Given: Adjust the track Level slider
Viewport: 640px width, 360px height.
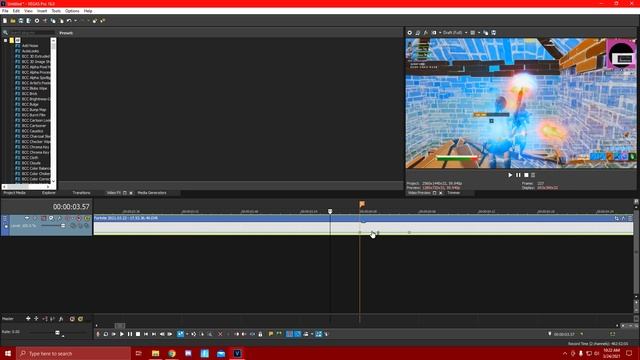Looking at the screenshot, I should click(63, 225).
